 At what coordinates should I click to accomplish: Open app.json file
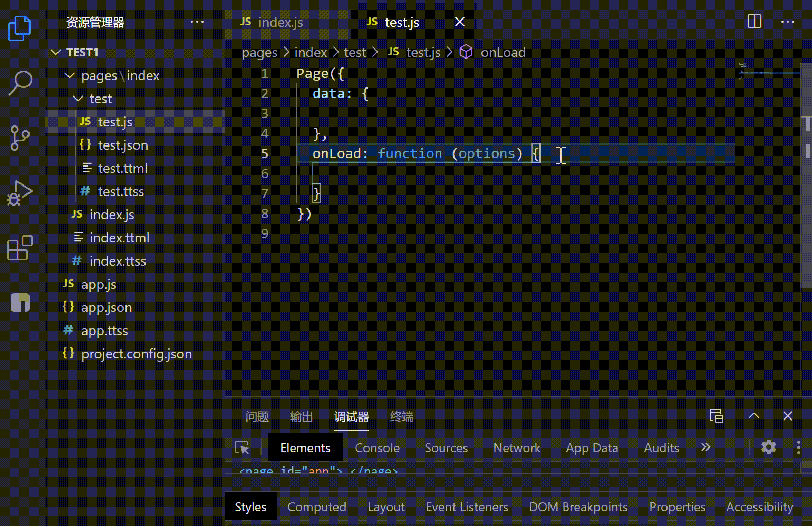pos(135,307)
